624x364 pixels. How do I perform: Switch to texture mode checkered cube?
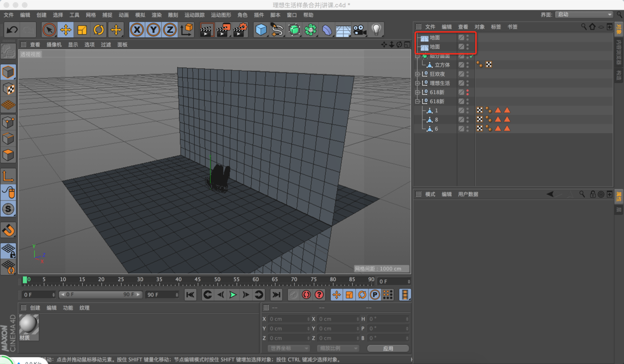click(x=8, y=89)
